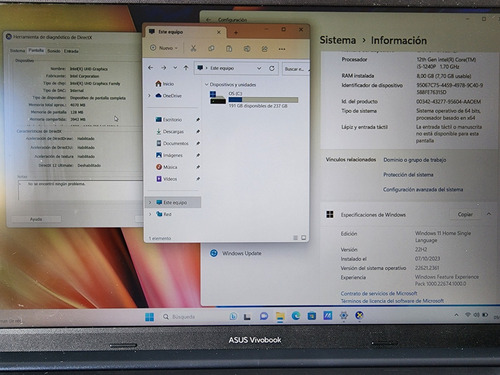500x375 pixels.
Task: Click the Back arrow in Configuración window
Action: (x=208, y=20)
